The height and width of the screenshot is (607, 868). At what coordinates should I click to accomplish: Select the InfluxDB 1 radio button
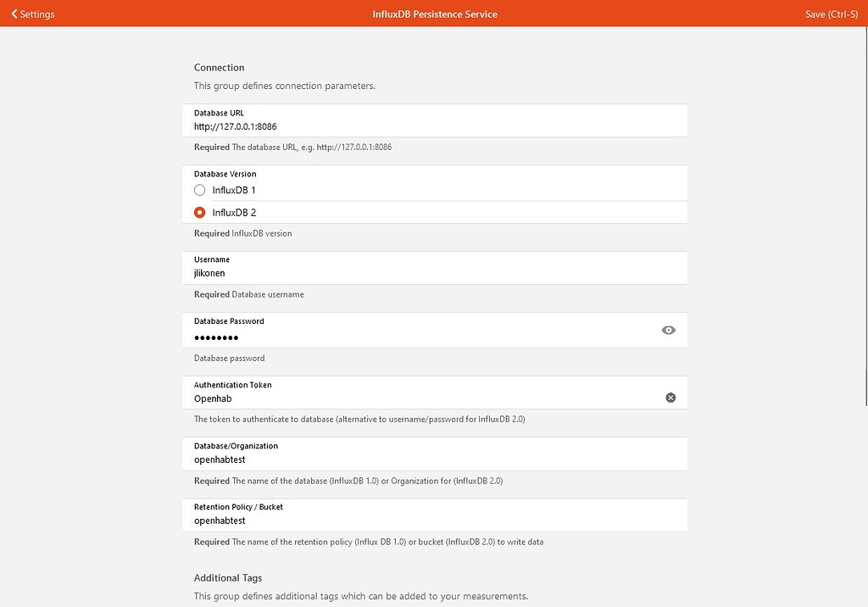[x=200, y=190]
